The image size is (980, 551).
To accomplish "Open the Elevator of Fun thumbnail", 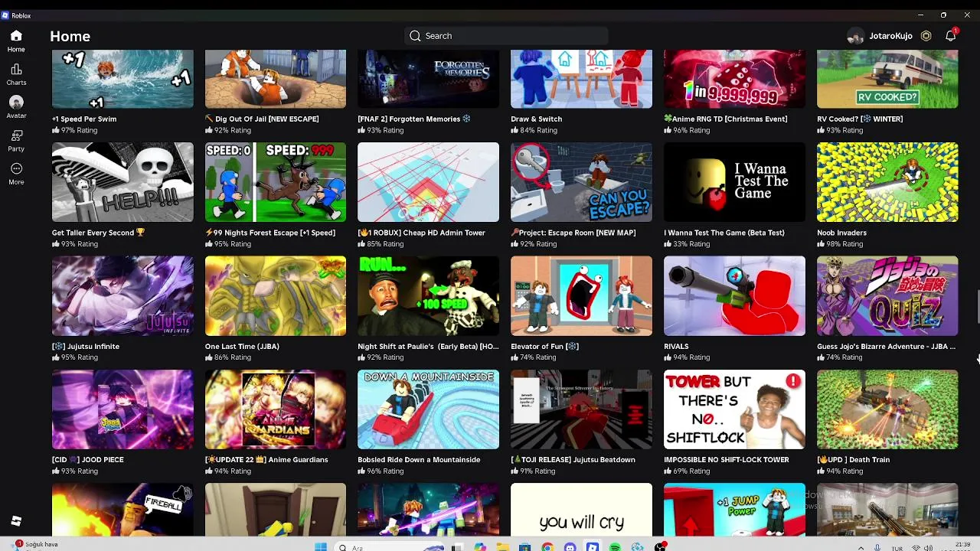I will coord(581,296).
